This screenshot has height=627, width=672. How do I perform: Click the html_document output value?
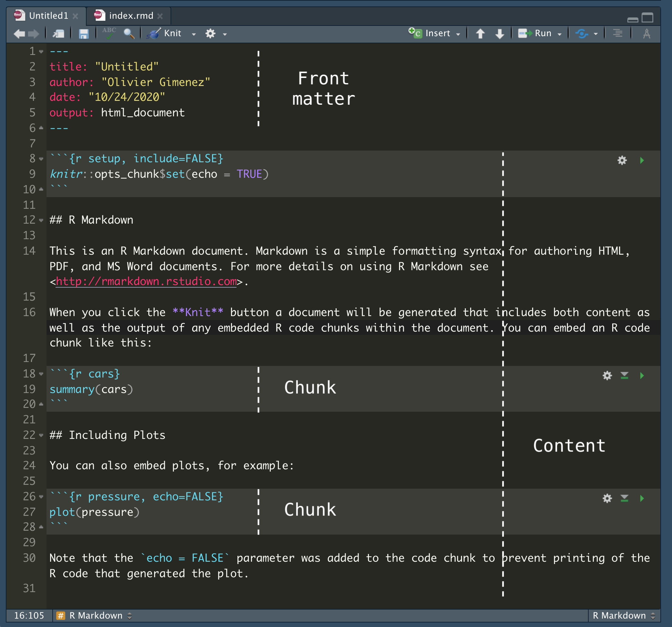[143, 112]
